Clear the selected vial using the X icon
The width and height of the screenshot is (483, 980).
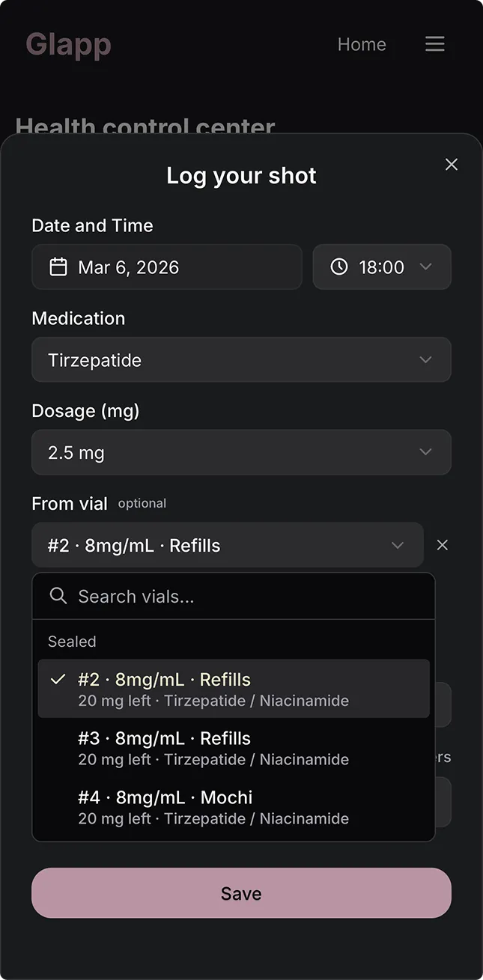pos(442,545)
